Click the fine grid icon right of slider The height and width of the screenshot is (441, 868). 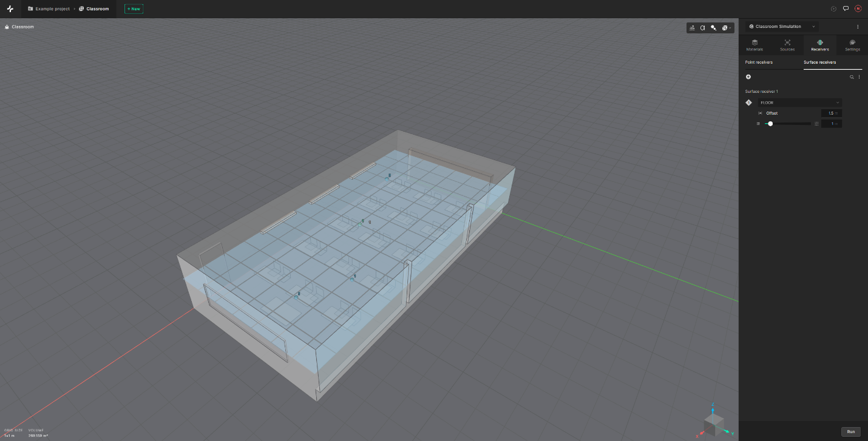point(816,124)
